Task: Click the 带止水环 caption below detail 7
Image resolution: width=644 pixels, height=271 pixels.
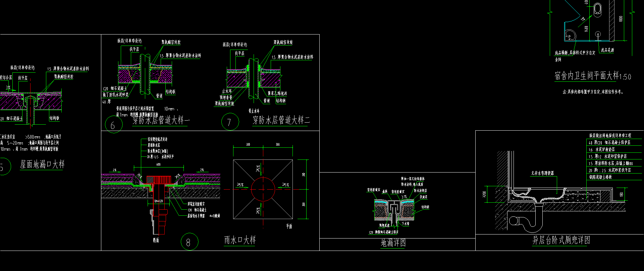Action: tap(254, 111)
